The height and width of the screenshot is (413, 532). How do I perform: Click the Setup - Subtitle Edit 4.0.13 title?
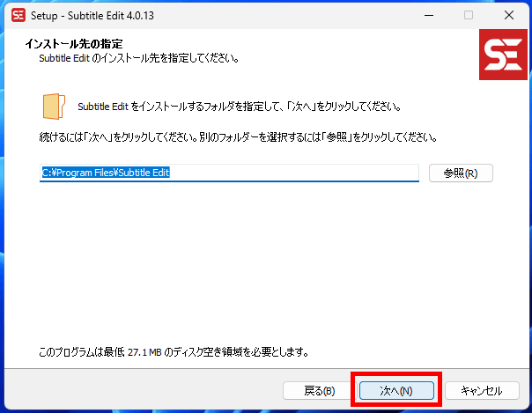tap(92, 16)
